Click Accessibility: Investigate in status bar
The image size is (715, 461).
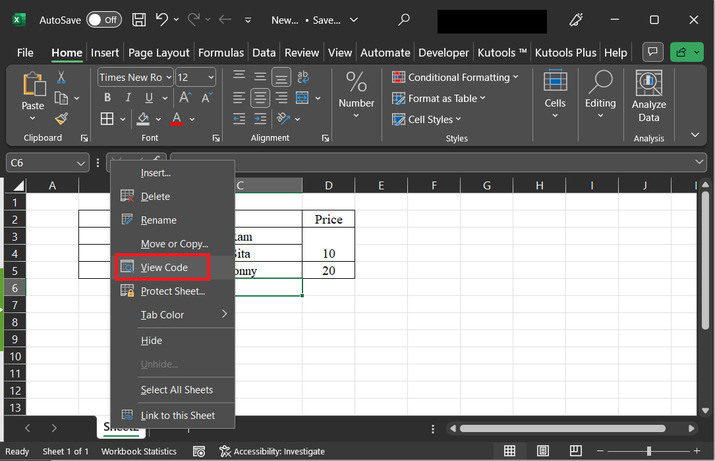click(x=271, y=452)
